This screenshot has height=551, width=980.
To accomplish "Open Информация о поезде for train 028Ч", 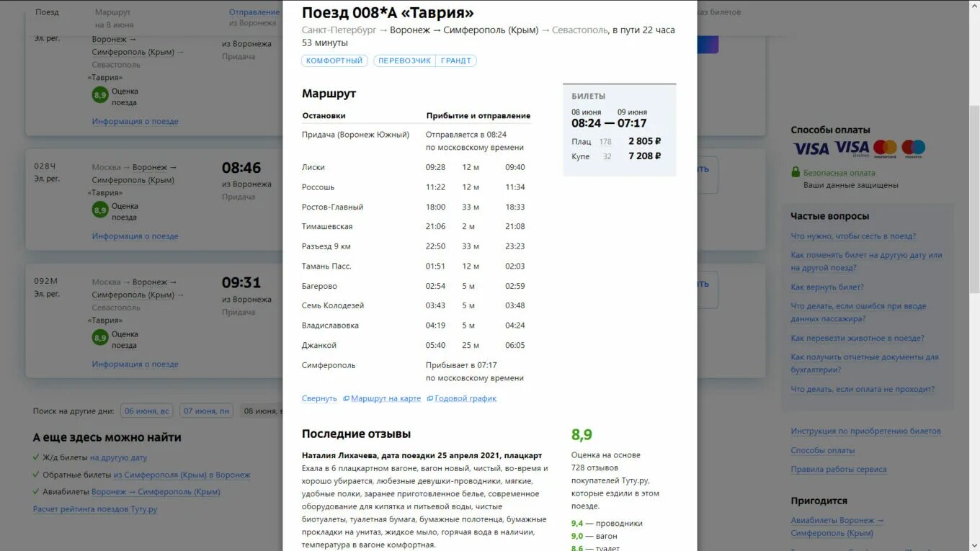I will 135,236.
